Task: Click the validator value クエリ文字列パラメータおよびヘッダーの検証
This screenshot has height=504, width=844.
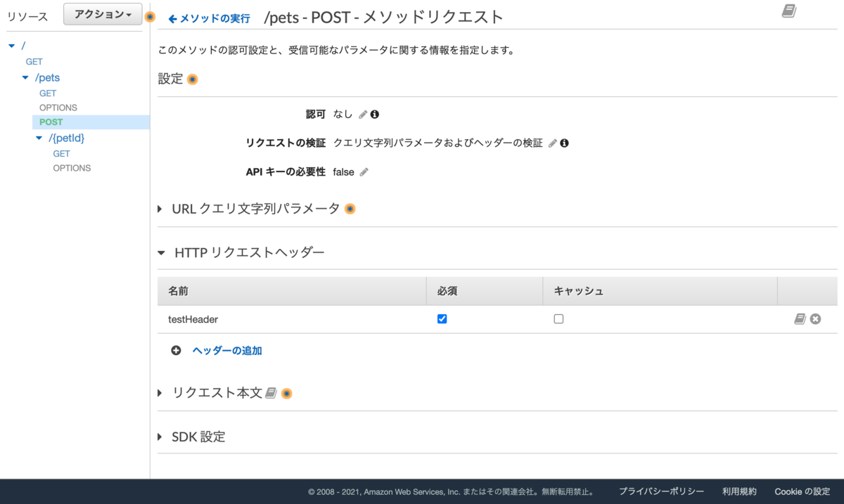Action: click(438, 143)
